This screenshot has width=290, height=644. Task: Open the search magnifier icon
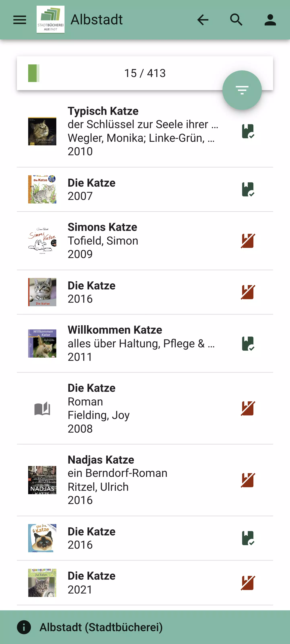[x=236, y=20]
